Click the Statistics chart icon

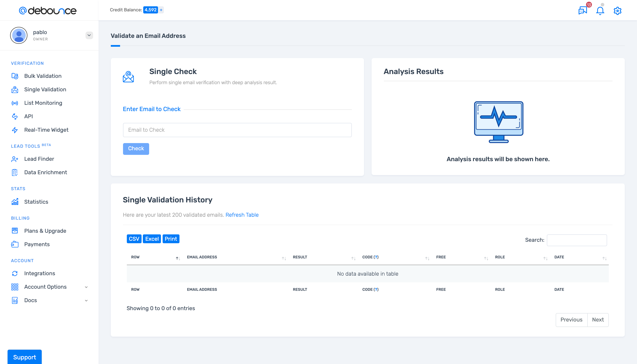tap(15, 202)
